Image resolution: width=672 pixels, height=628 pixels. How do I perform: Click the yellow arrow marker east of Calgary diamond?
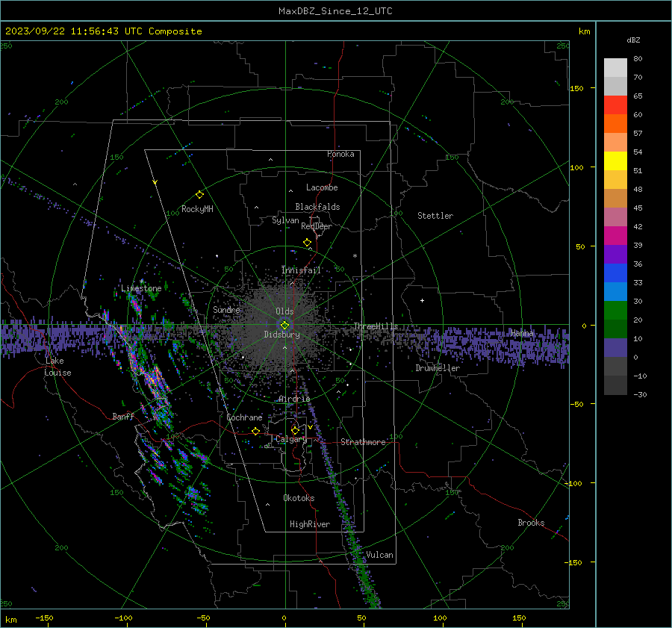pos(310,427)
